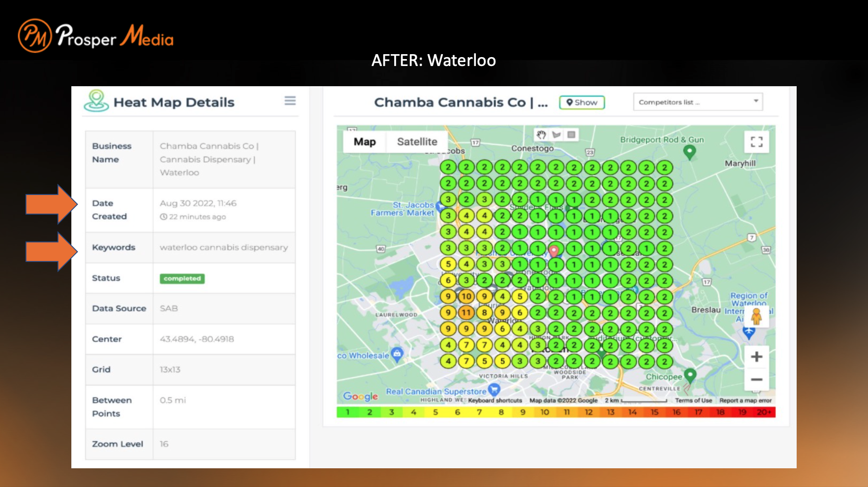Click the Prosper Media logo
Screen dimensions: 868x487
click(x=96, y=36)
